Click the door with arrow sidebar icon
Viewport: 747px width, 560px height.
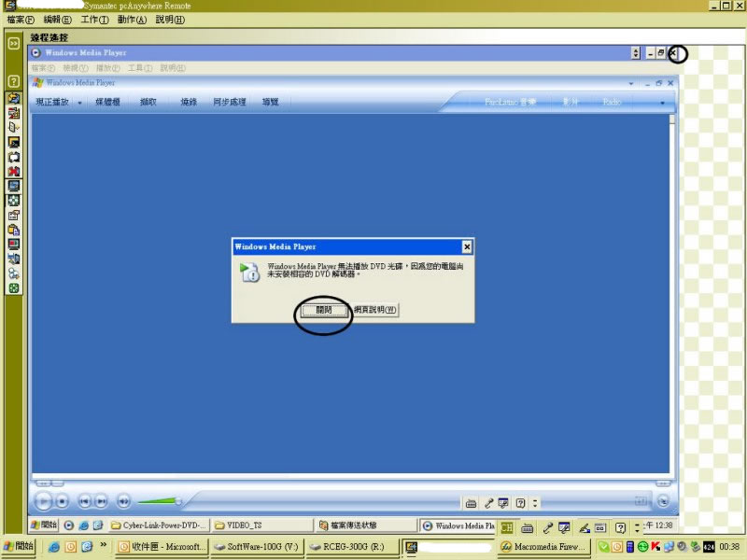pos(14,127)
